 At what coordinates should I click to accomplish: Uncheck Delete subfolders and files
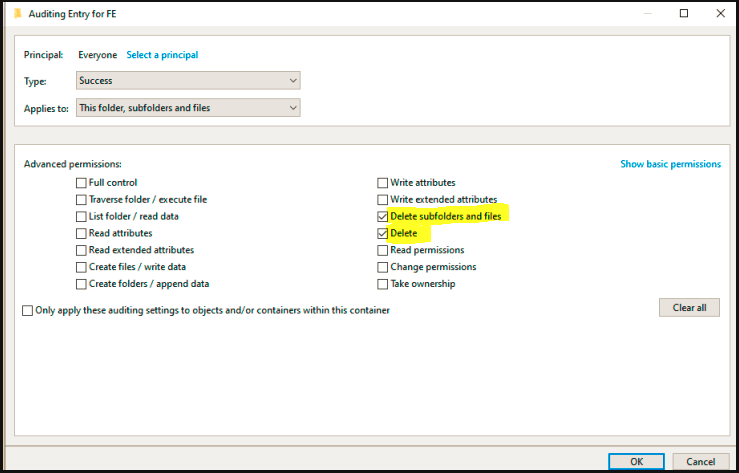(x=382, y=217)
